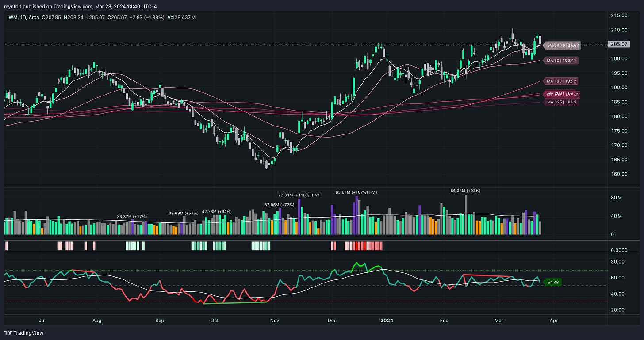Click the 33.37M (+17%) volume annotation
This screenshot has width=644, height=340.
click(132, 216)
